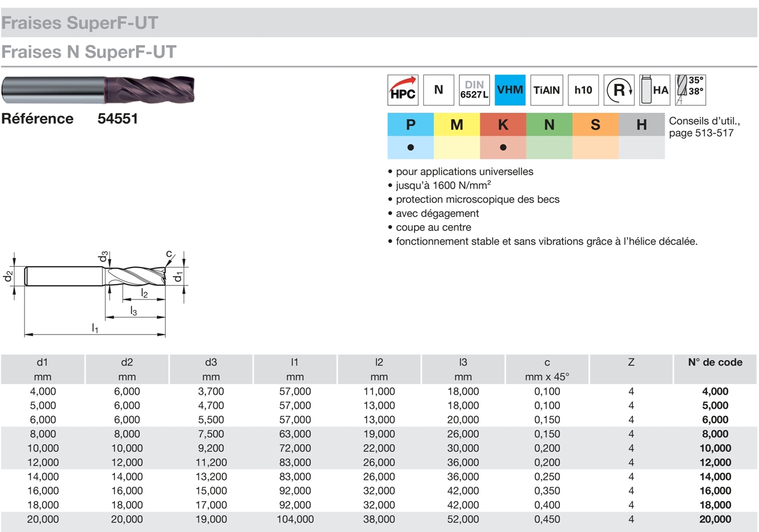The image size is (759, 532).
Task: Select l2 value 22,000
Action: pyautogui.click(x=379, y=448)
